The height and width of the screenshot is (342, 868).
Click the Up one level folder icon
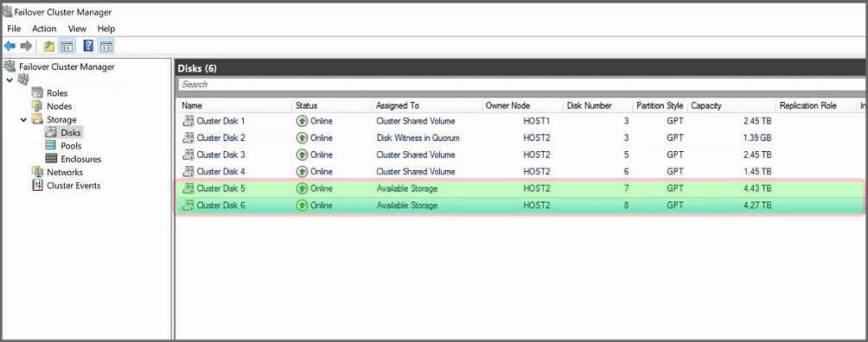[49, 46]
